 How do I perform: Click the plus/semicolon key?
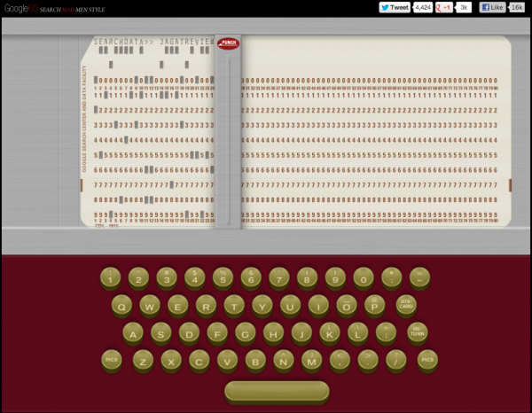pyautogui.click(x=386, y=333)
